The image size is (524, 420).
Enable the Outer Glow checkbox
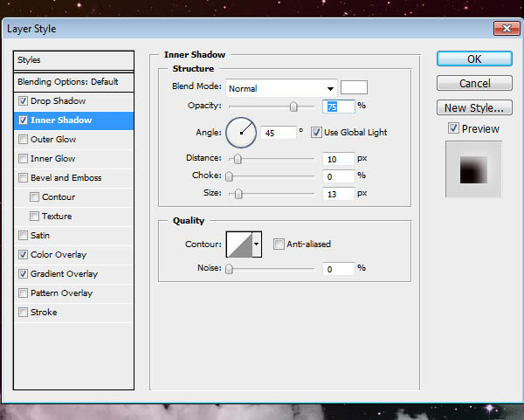pyautogui.click(x=23, y=140)
